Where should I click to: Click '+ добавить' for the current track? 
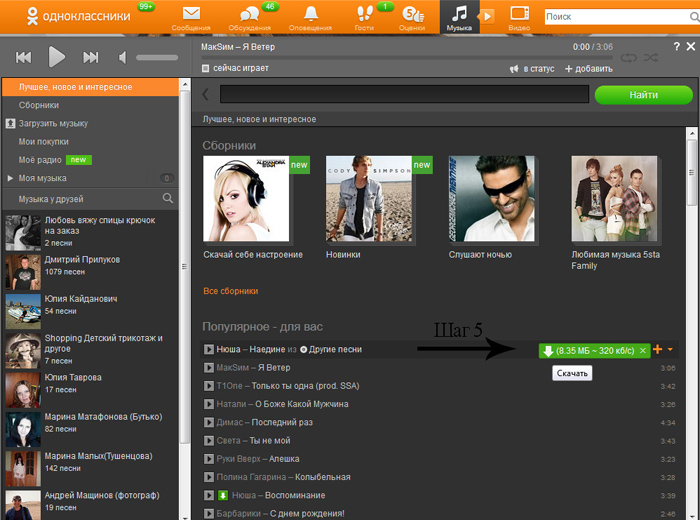(589, 69)
